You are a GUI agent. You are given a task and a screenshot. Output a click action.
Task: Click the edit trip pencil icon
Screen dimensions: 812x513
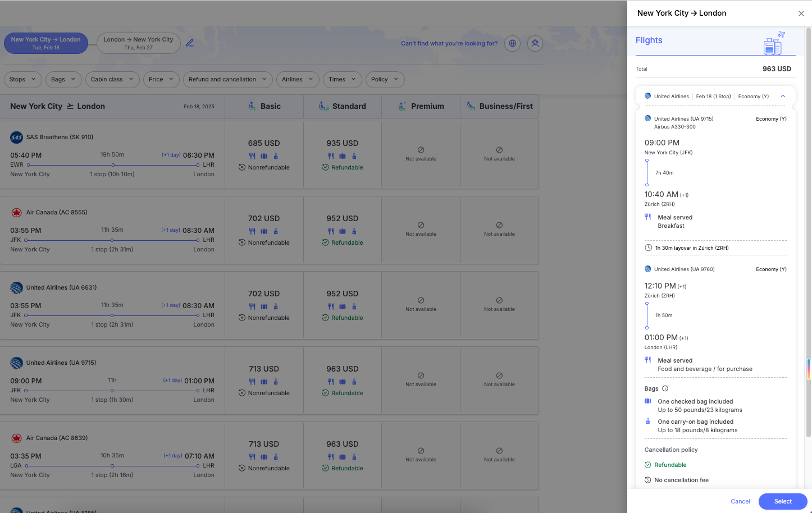[x=190, y=43]
